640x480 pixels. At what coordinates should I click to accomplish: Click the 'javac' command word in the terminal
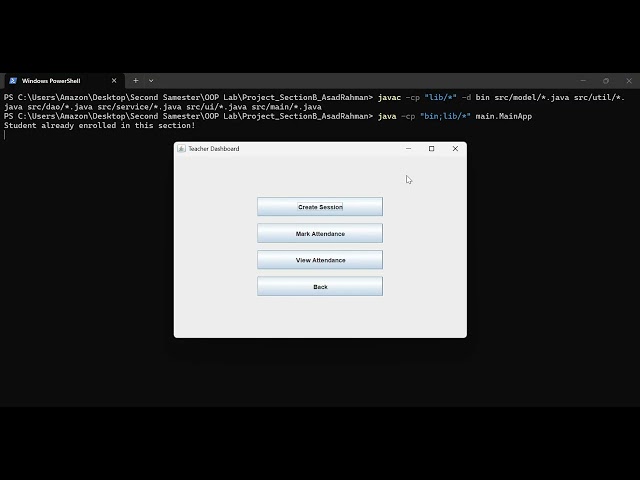pyautogui.click(x=389, y=98)
